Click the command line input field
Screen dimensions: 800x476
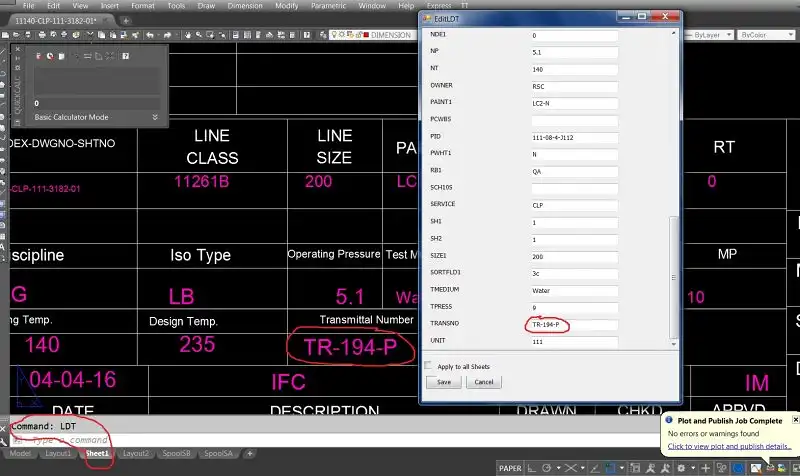337,440
